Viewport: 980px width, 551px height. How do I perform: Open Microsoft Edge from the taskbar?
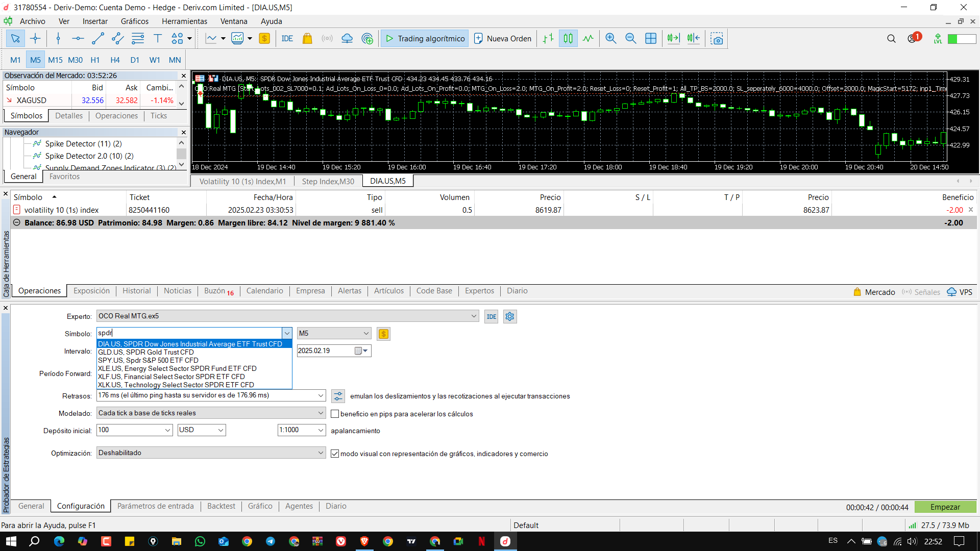point(59,541)
